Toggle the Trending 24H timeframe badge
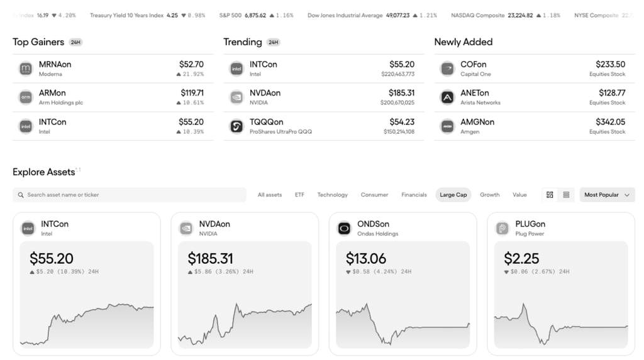This screenshot has width=644, height=360. [x=273, y=42]
